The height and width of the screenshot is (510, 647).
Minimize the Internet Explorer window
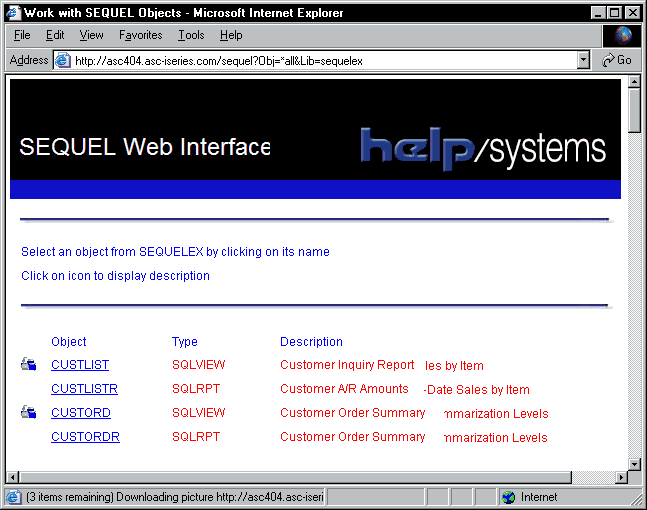(x=598, y=13)
